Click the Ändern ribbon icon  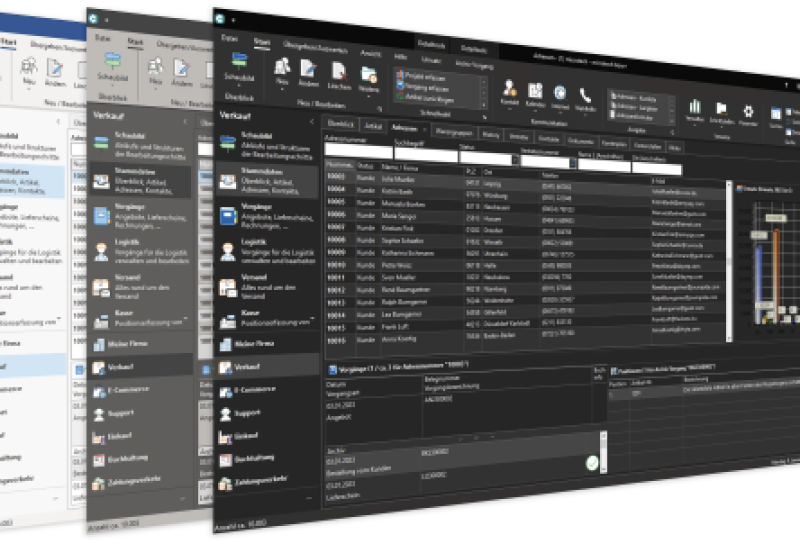tap(310, 72)
